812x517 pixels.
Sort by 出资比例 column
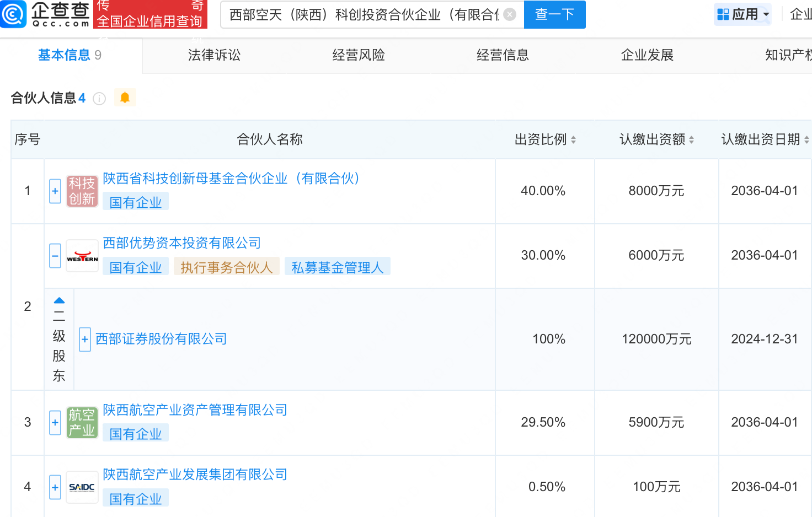click(573, 140)
